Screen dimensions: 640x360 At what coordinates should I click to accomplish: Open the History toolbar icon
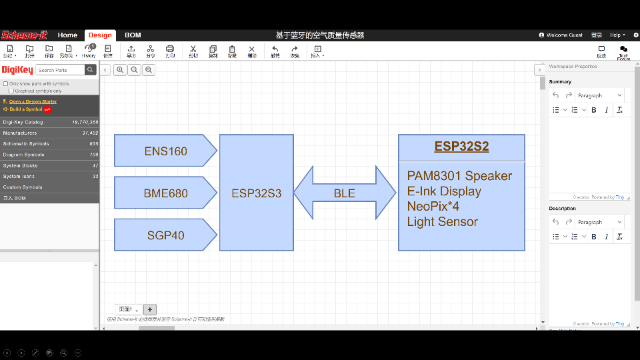coord(89,51)
